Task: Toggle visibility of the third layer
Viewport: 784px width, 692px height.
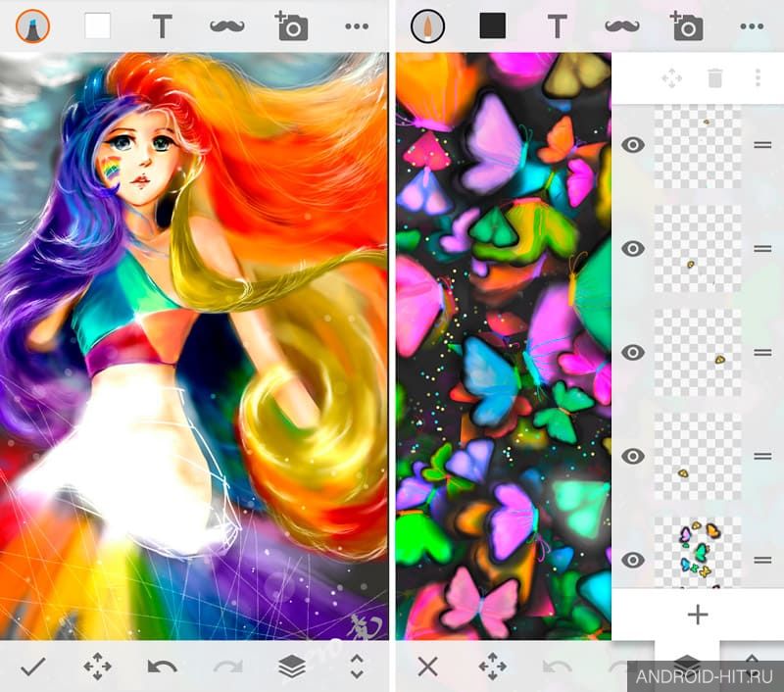Action: (x=633, y=353)
